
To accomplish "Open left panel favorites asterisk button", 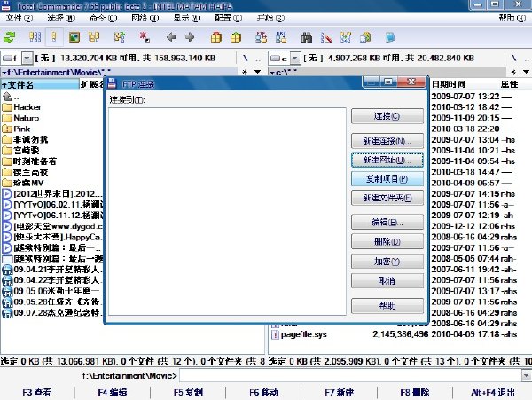I will pos(245,72).
